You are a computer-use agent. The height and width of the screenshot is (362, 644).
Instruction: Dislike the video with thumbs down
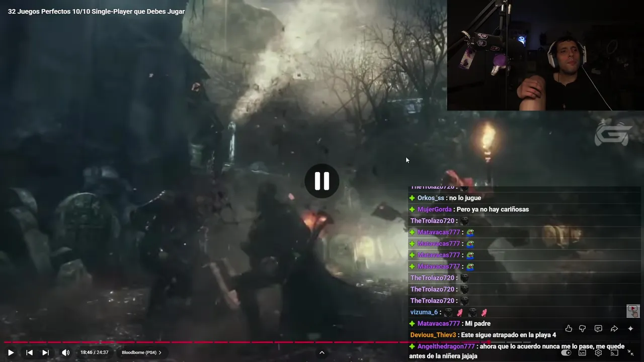tap(583, 328)
